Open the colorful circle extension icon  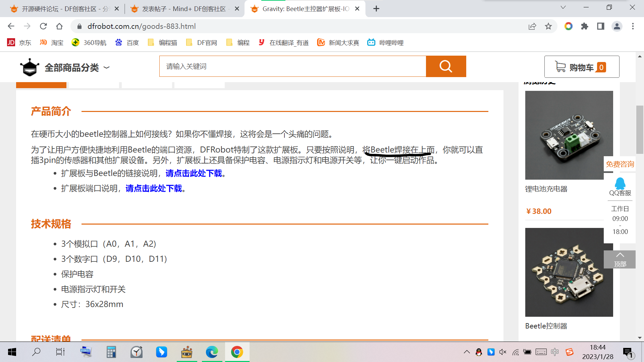569,26
